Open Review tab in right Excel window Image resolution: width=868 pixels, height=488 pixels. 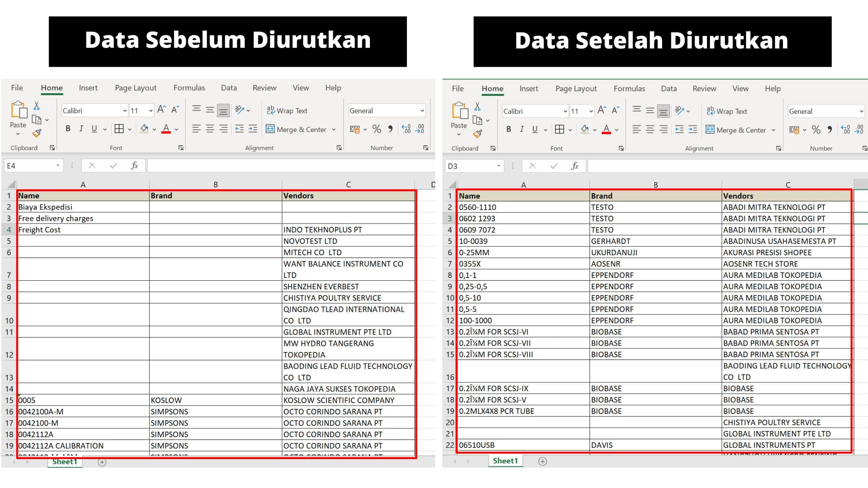[x=704, y=88]
